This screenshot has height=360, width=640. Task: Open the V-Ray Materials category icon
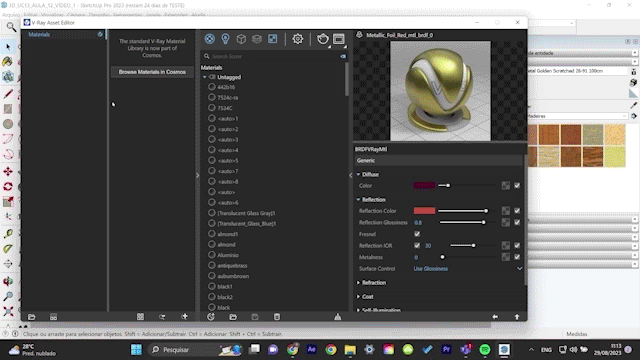coord(209,39)
